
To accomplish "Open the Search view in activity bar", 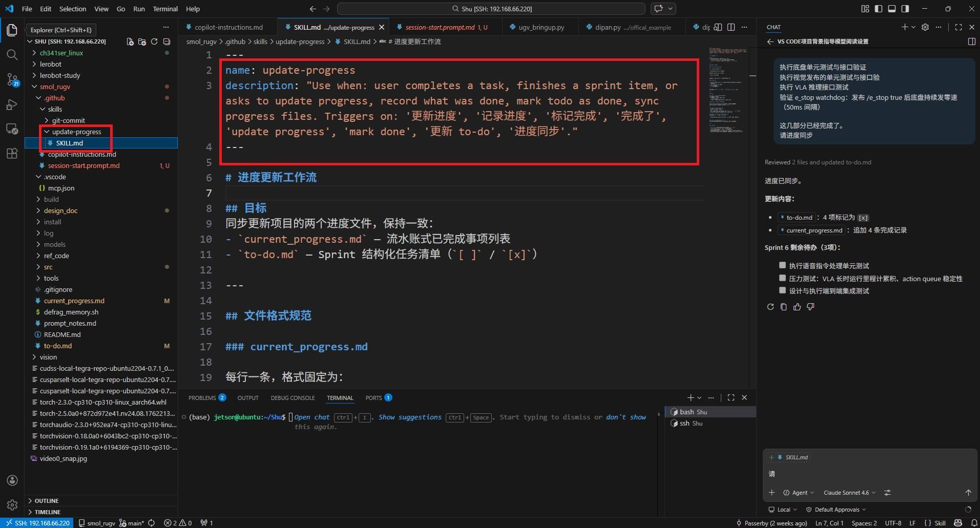I will [x=12, y=55].
